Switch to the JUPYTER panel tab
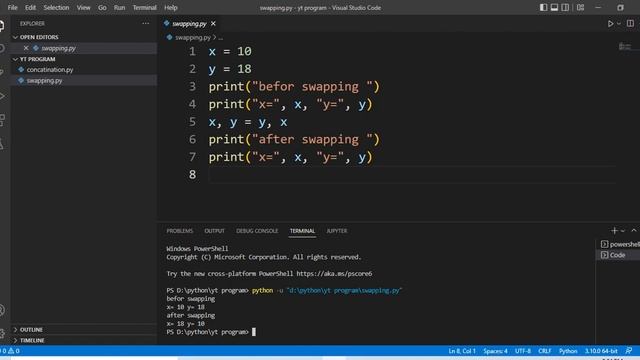The height and width of the screenshot is (360, 640). pos(337,231)
